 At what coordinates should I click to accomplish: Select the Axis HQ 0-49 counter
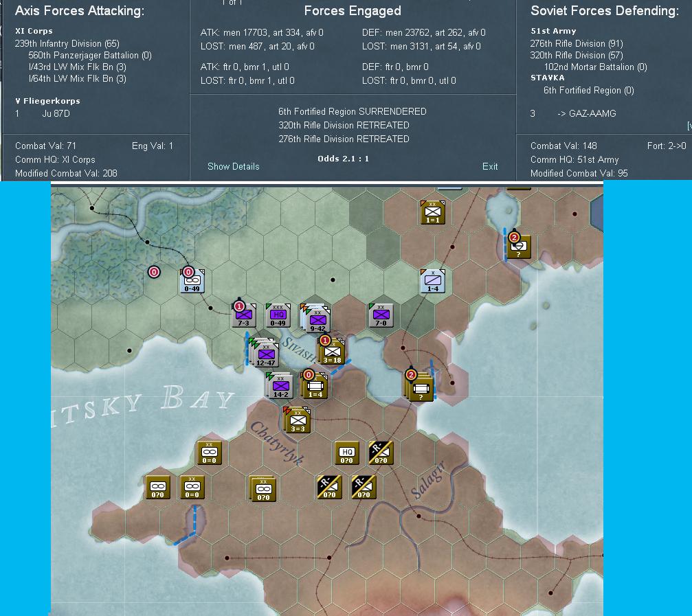click(278, 315)
